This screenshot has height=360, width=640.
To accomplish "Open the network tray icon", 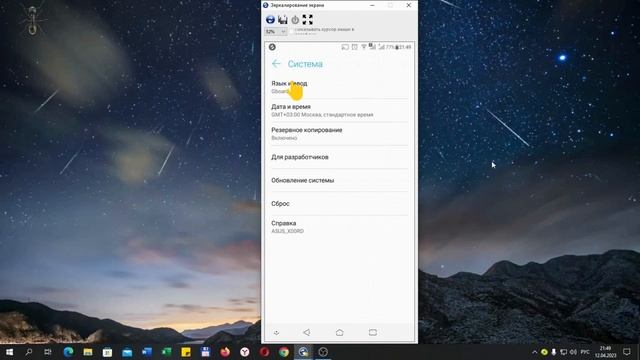I will pyautogui.click(x=564, y=352).
